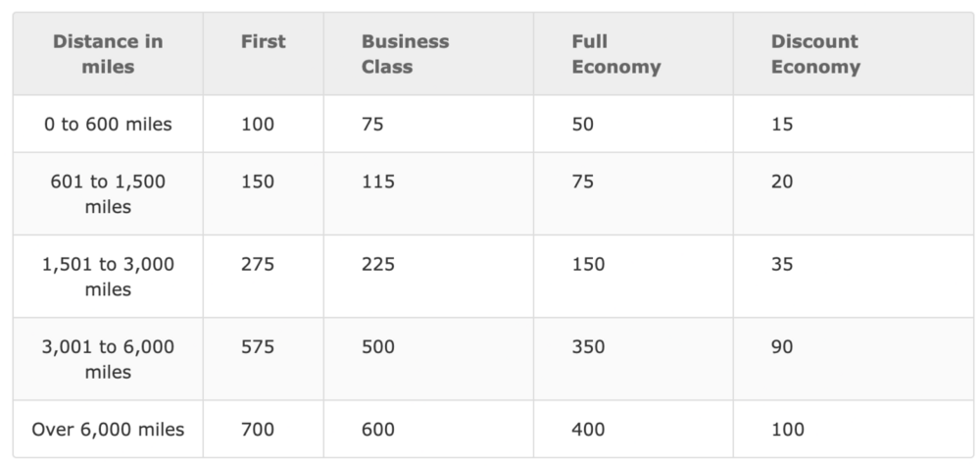Screen dimensions: 980x466
Task: Click Business Class value 115
Action: [x=377, y=181]
